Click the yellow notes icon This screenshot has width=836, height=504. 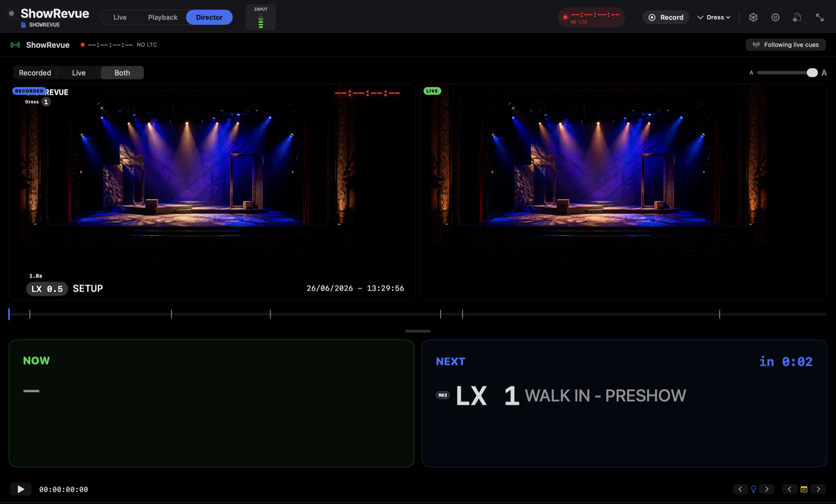803,489
